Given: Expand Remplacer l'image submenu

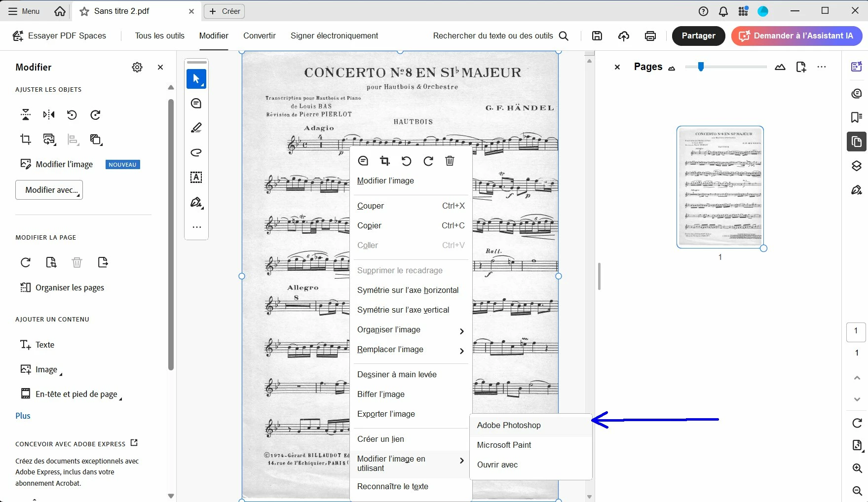Looking at the screenshot, I should pos(411,350).
